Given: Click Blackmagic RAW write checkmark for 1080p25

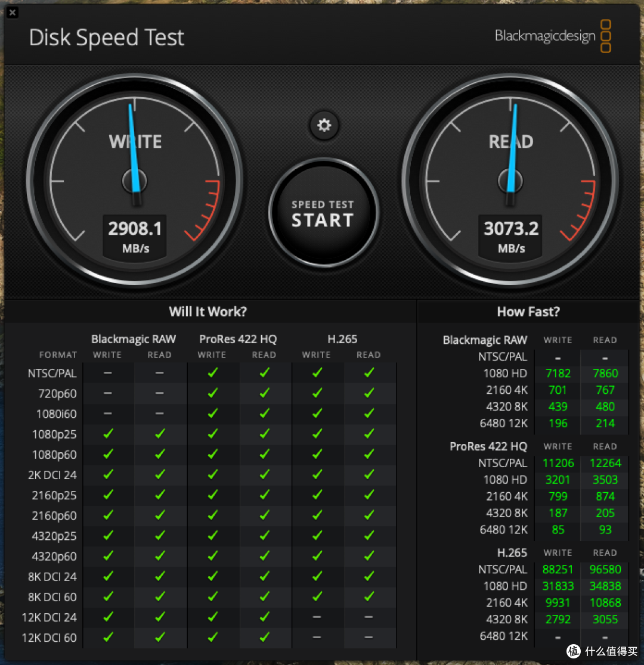Looking at the screenshot, I should 109,434.
